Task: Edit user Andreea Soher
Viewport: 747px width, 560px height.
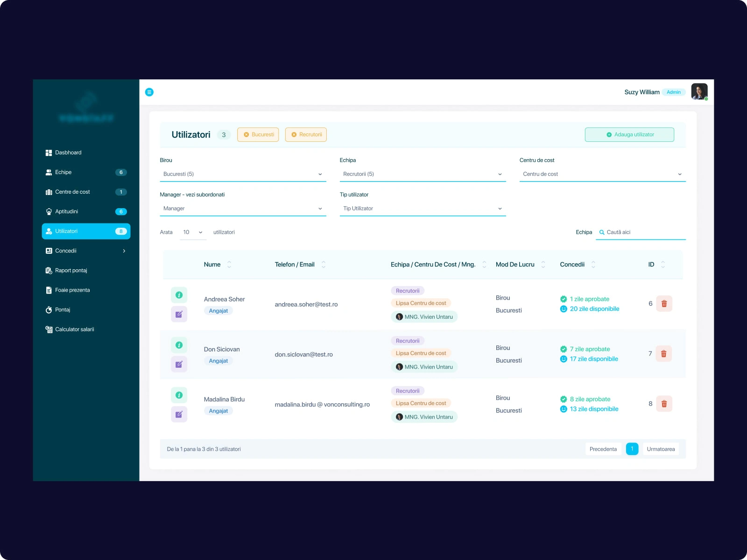Action: [179, 314]
